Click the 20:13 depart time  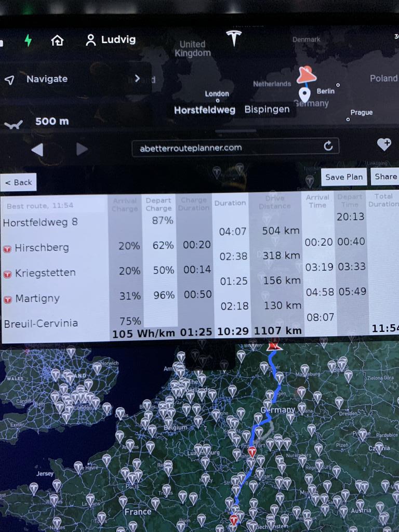click(x=351, y=217)
